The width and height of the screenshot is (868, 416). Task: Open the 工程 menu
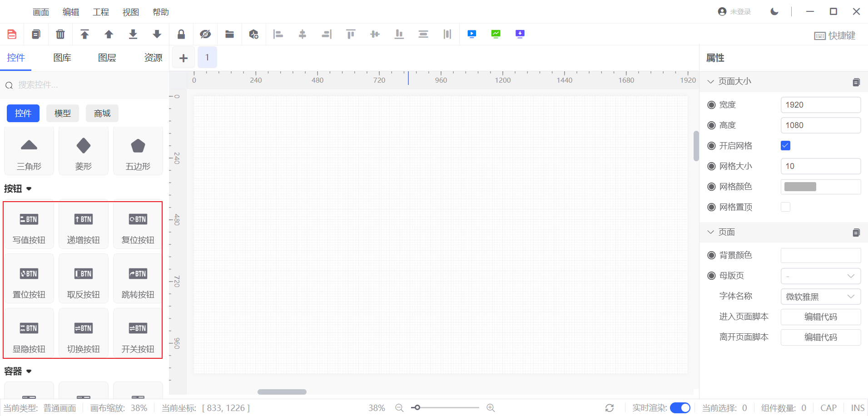click(x=100, y=12)
